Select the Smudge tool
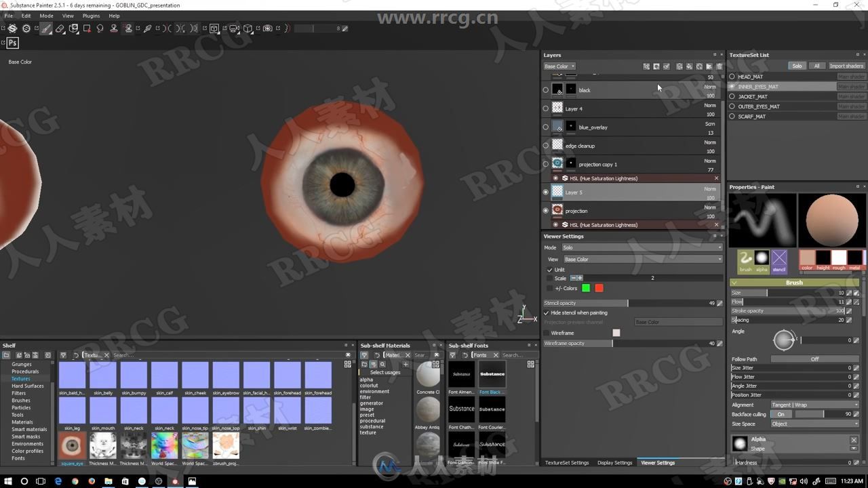 [x=100, y=28]
